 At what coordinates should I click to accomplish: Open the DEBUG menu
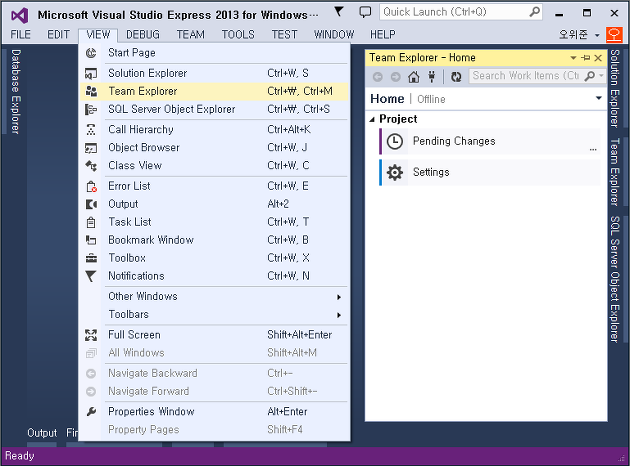click(143, 35)
